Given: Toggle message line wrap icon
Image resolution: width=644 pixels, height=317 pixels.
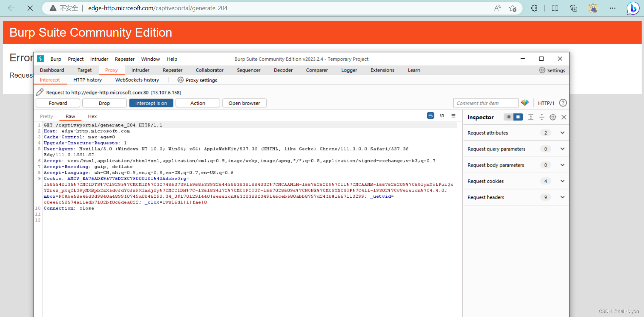Looking at the screenshot, I should point(430,116).
